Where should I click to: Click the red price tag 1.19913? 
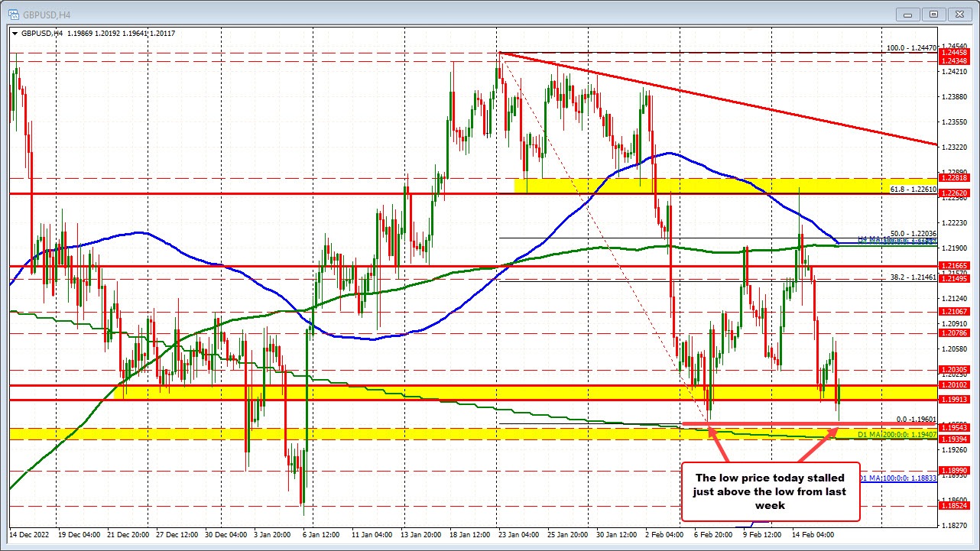954,399
